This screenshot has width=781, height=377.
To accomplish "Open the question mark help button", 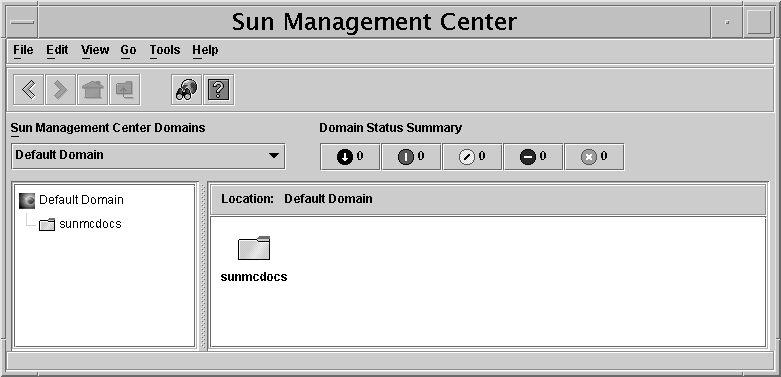I will coord(219,90).
